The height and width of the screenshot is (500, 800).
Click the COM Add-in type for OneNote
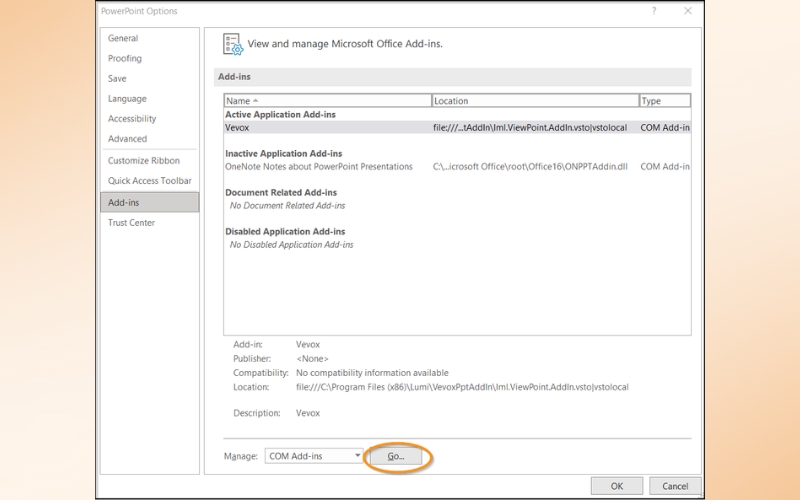(x=665, y=166)
